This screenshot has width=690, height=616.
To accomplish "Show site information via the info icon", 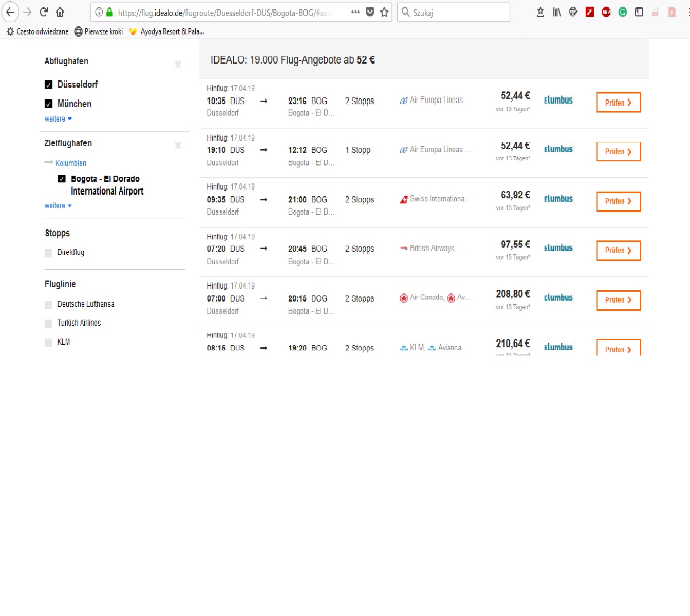I will (99, 12).
